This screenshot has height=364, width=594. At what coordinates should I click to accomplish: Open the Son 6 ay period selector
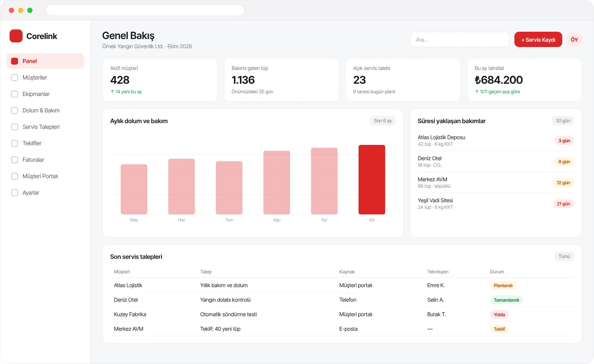point(383,121)
